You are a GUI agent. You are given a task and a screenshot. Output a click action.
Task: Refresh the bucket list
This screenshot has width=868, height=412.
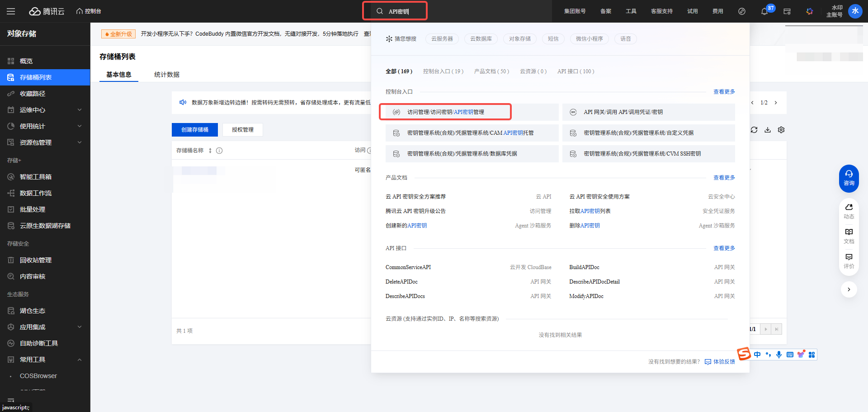754,130
